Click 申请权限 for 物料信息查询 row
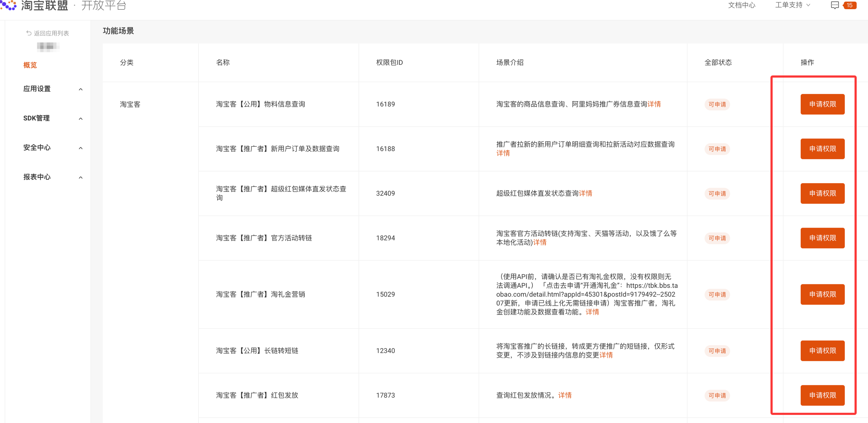The height and width of the screenshot is (423, 868). pos(822,104)
